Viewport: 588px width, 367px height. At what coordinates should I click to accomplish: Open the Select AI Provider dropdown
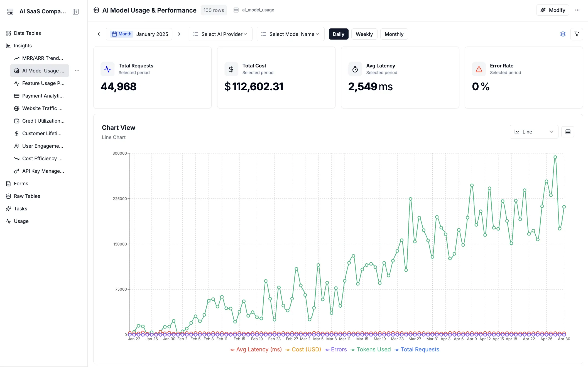[220, 34]
